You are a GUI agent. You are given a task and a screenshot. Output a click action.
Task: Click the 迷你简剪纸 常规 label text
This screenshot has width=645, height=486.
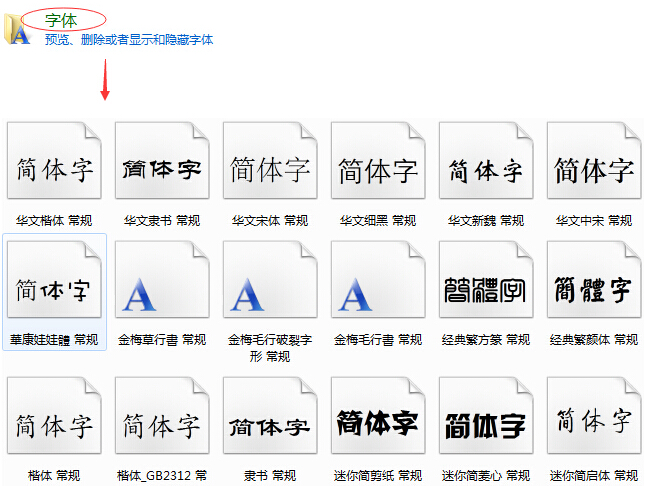(x=378, y=476)
